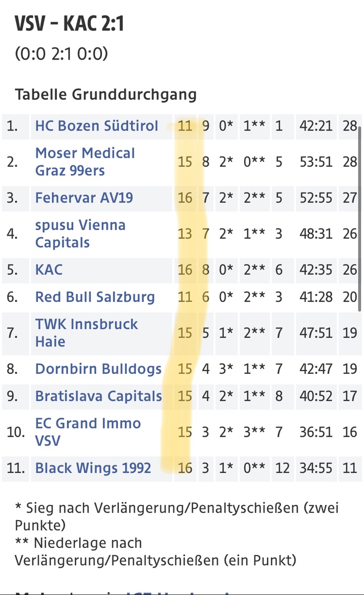Click goal ratio 42:21 in Bozen row

(x=316, y=126)
